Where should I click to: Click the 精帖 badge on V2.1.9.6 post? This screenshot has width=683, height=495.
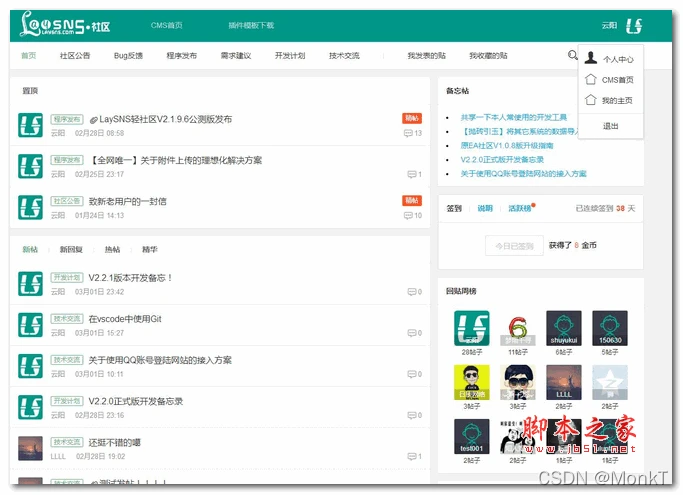coord(412,118)
